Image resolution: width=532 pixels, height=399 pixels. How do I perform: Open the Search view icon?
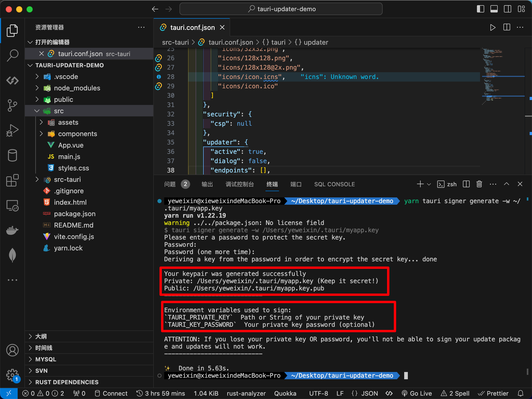pyautogui.click(x=12, y=55)
